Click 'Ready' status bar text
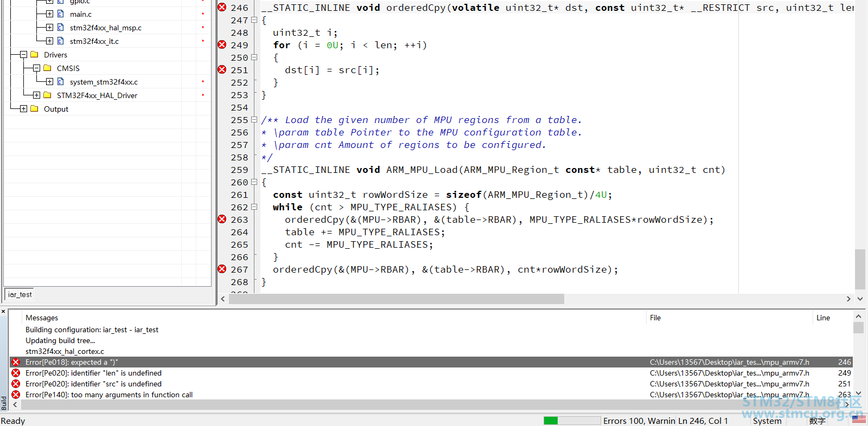The width and height of the screenshot is (868, 426). [x=13, y=421]
